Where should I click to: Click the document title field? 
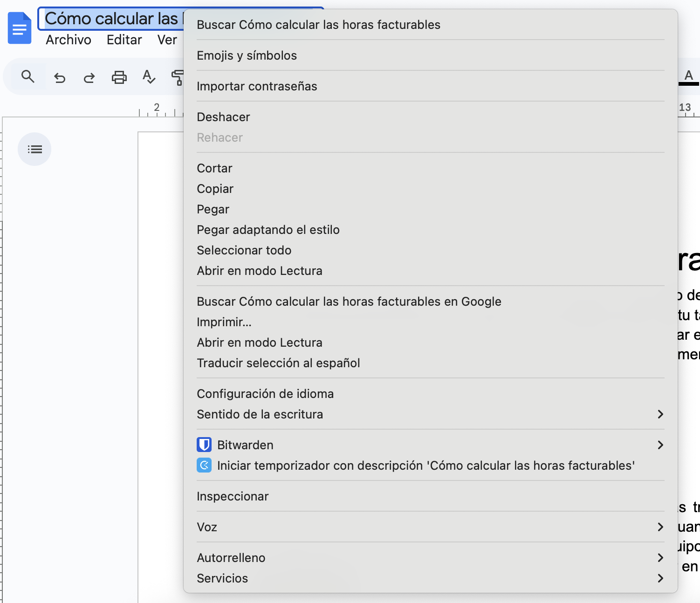pos(112,18)
